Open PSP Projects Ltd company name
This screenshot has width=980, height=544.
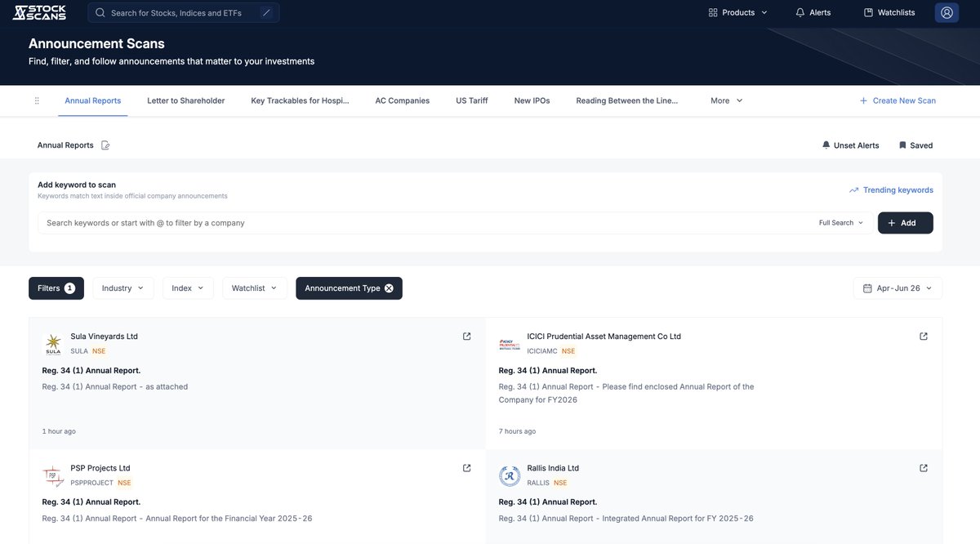point(100,468)
